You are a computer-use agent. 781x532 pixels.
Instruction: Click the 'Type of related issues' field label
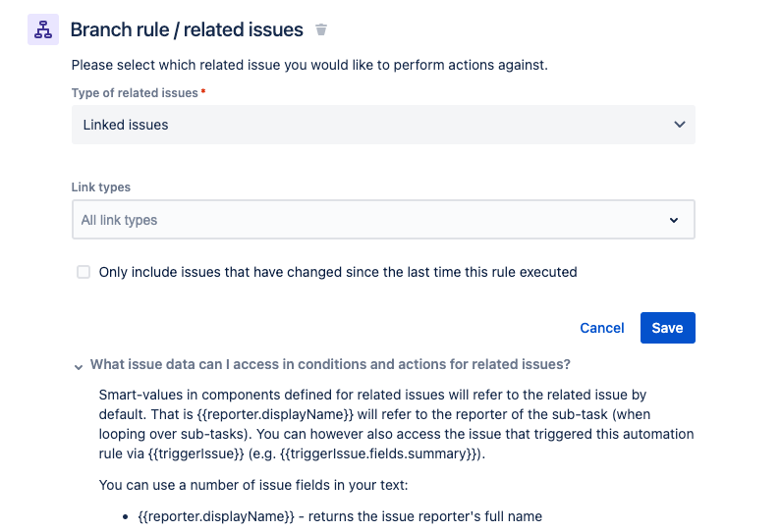(x=135, y=93)
